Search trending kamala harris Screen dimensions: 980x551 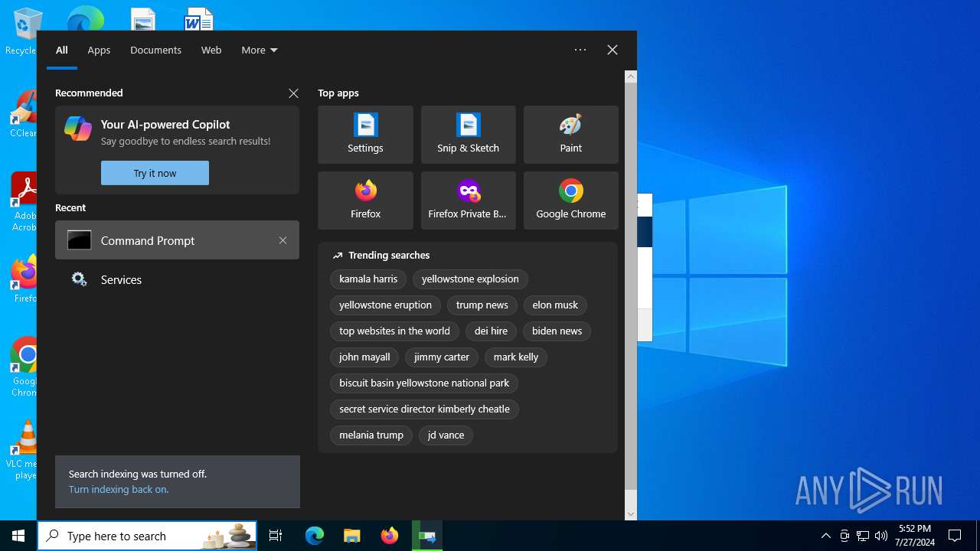tap(368, 279)
